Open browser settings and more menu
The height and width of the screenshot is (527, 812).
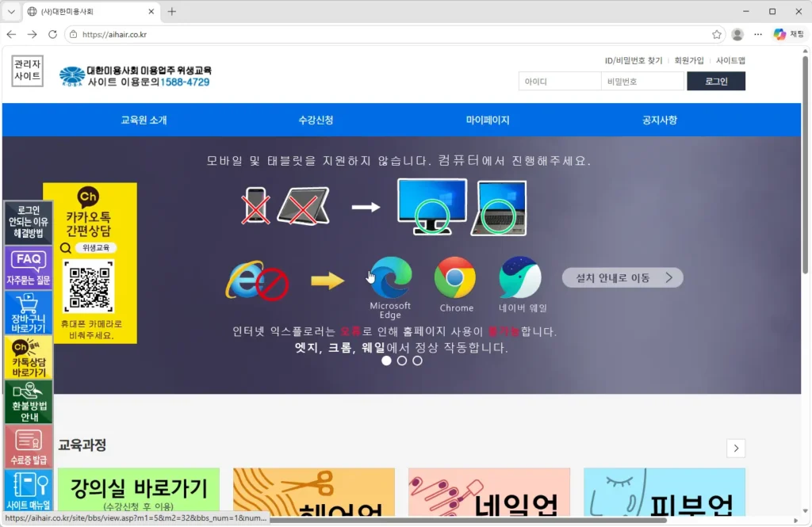point(758,34)
